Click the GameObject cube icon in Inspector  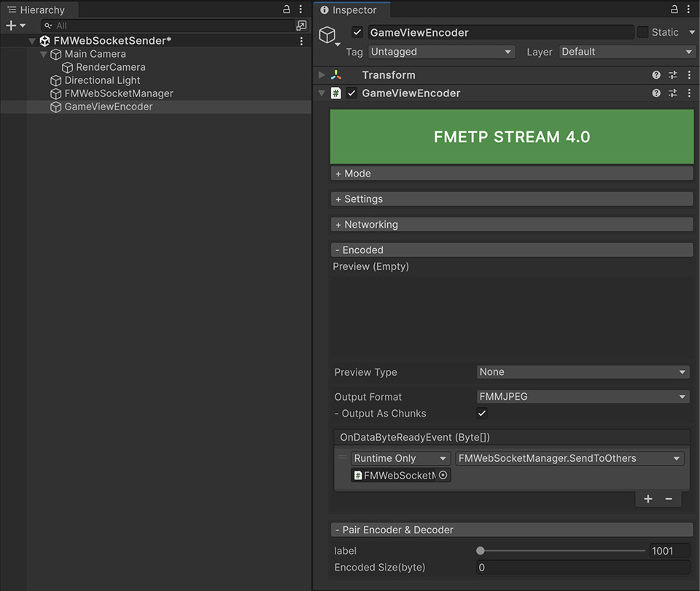pos(327,34)
